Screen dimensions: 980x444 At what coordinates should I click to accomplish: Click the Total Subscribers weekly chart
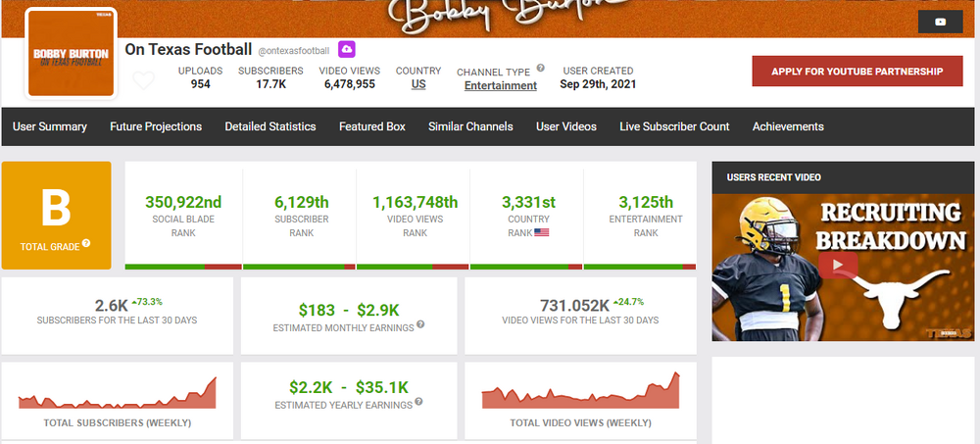coord(118,392)
